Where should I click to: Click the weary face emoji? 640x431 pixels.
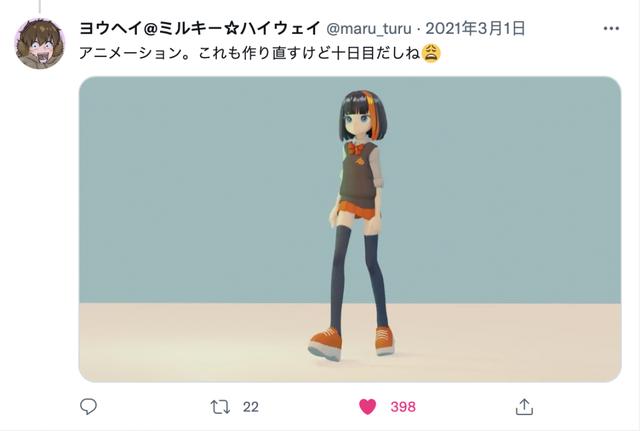tap(431, 53)
